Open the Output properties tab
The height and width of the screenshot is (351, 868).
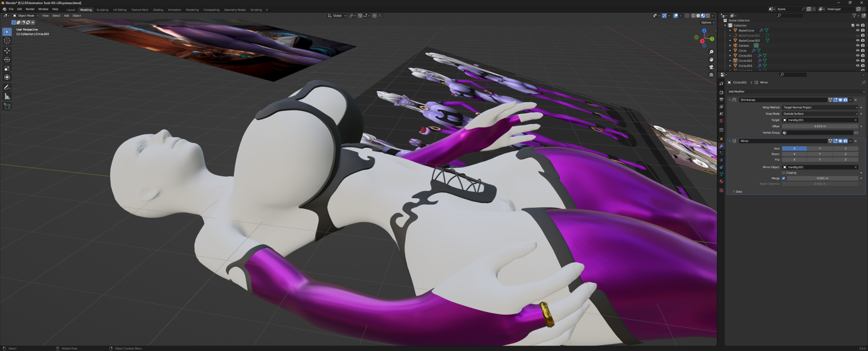coord(721,100)
